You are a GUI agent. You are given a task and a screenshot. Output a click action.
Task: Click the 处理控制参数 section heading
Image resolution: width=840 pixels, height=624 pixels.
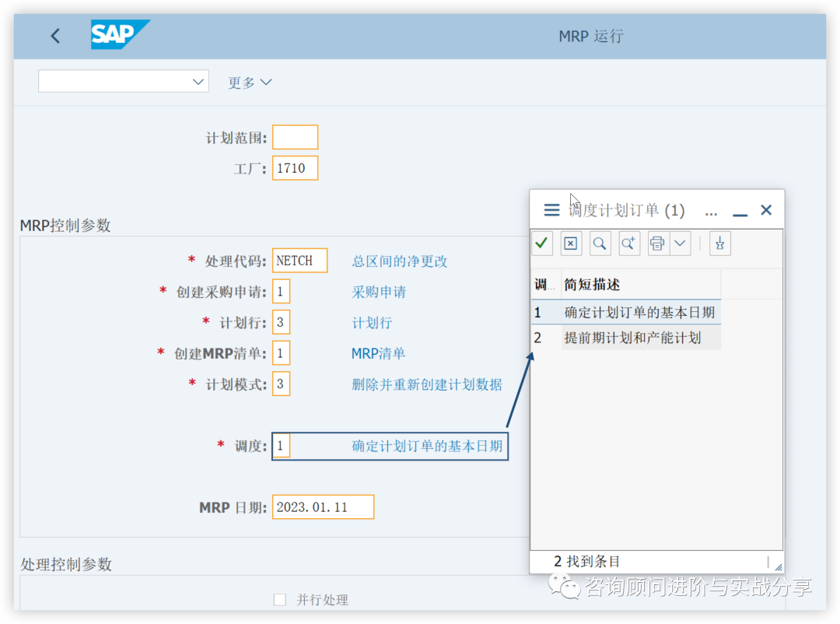click(66, 564)
